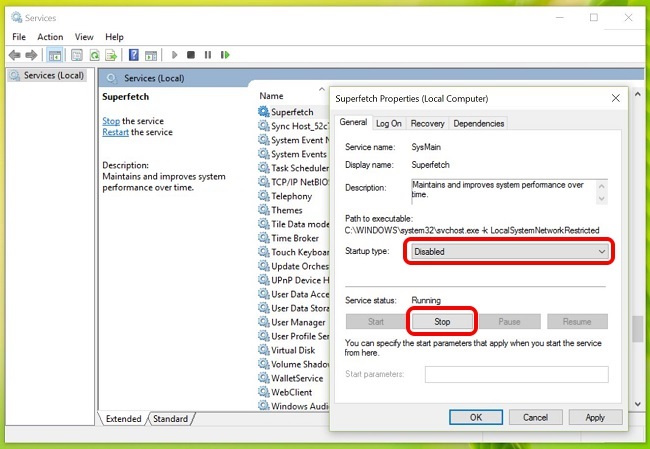Select the Task Scheduler service in list
650x449 pixels.
(x=300, y=169)
